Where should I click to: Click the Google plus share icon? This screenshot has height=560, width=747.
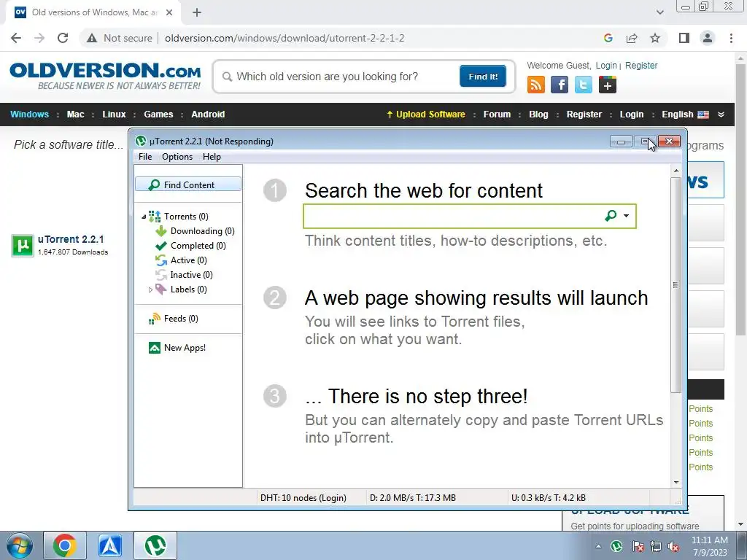point(608,85)
